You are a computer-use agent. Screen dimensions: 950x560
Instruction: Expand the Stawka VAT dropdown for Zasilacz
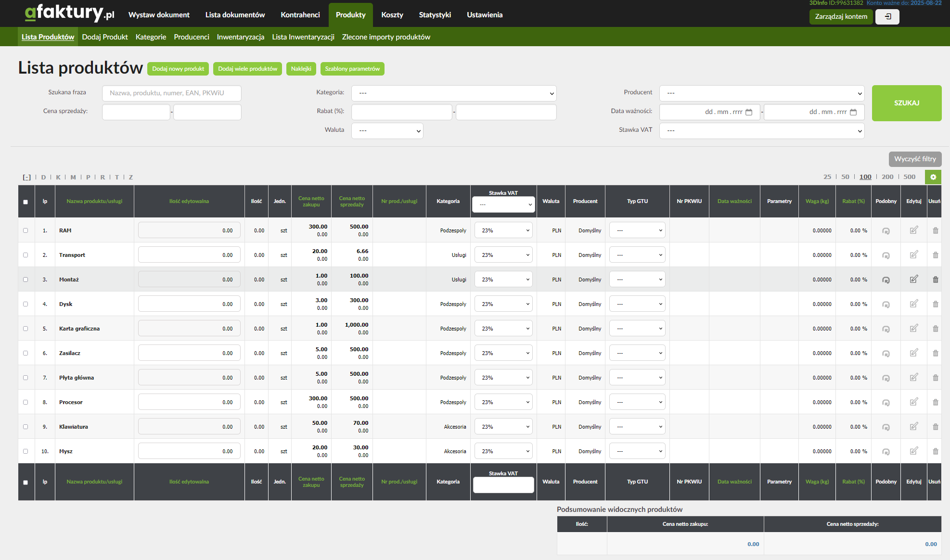(x=503, y=353)
